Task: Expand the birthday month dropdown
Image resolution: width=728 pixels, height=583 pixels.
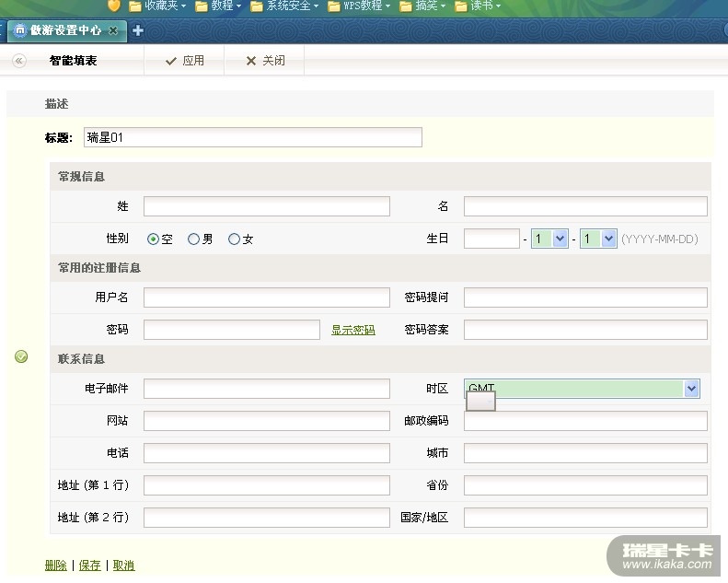Action: [x=560, y=239]
